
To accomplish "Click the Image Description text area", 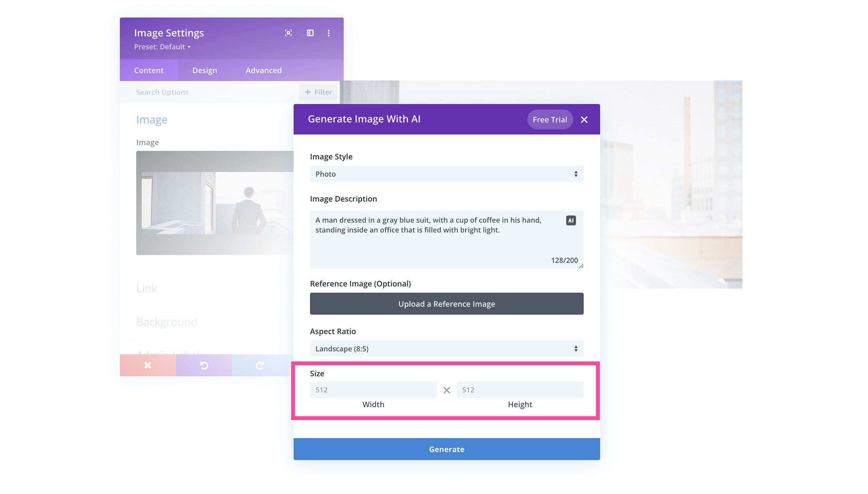I will [x=447, y=239].
